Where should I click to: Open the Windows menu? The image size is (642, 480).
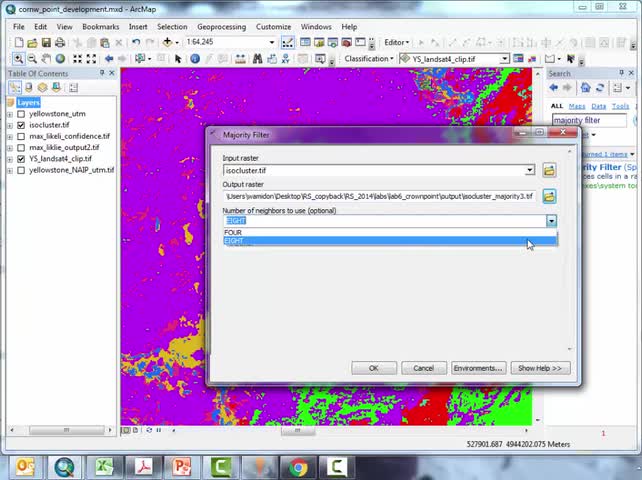click(x=316, y=27)
